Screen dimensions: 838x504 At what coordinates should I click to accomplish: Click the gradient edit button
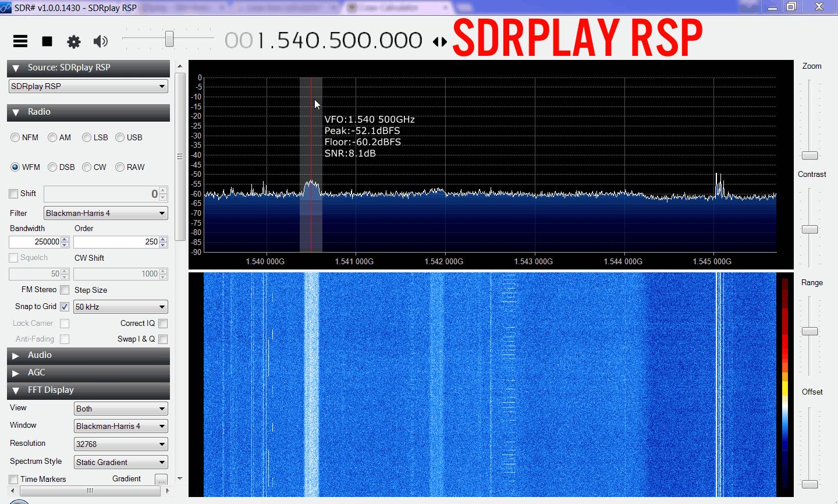(161, 480)
